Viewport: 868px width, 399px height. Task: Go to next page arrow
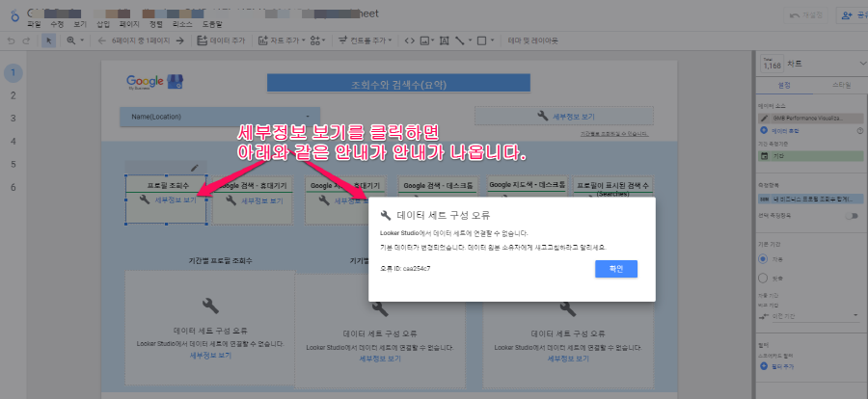(180, 40)
